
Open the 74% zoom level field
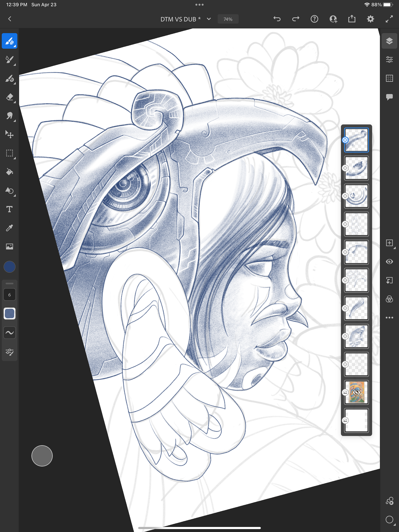pyautogui.click(x=228, y=19)
